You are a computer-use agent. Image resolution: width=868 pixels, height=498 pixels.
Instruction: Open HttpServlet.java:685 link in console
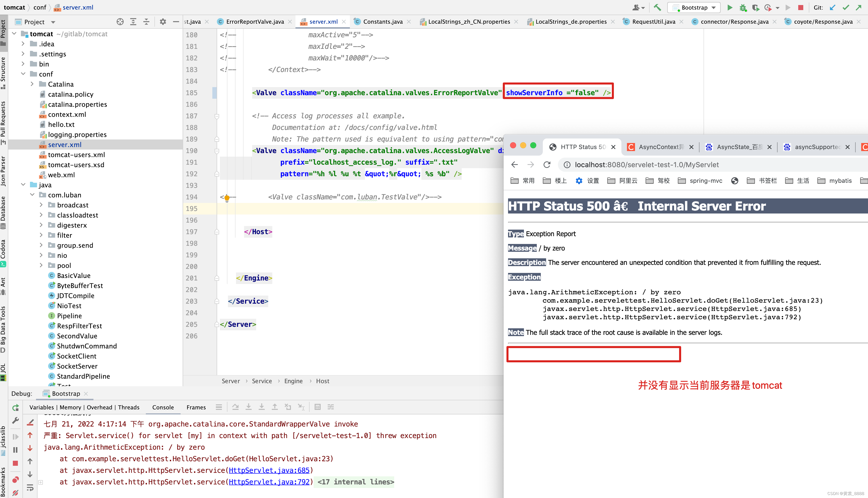click(x=269, y=470)
